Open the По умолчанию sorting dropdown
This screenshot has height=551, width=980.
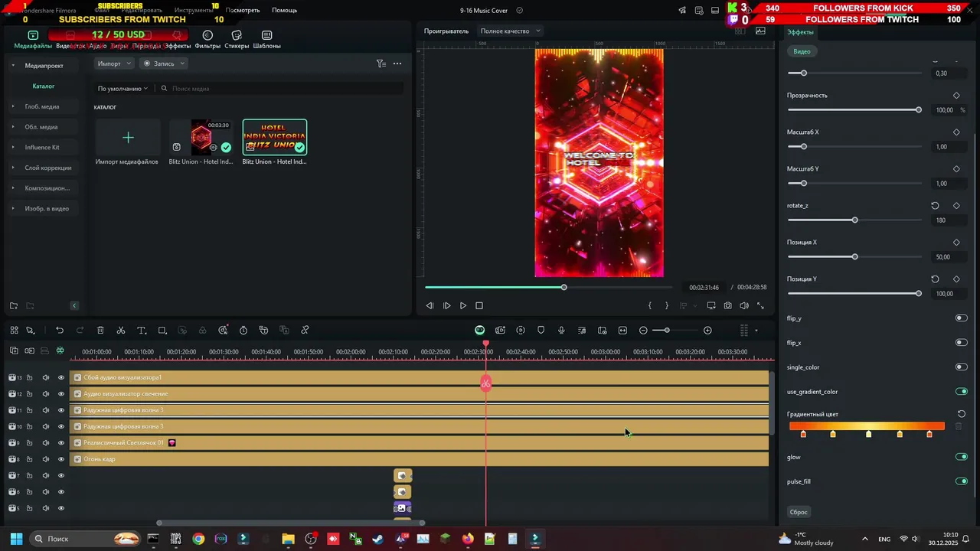[x=122, y=89]
